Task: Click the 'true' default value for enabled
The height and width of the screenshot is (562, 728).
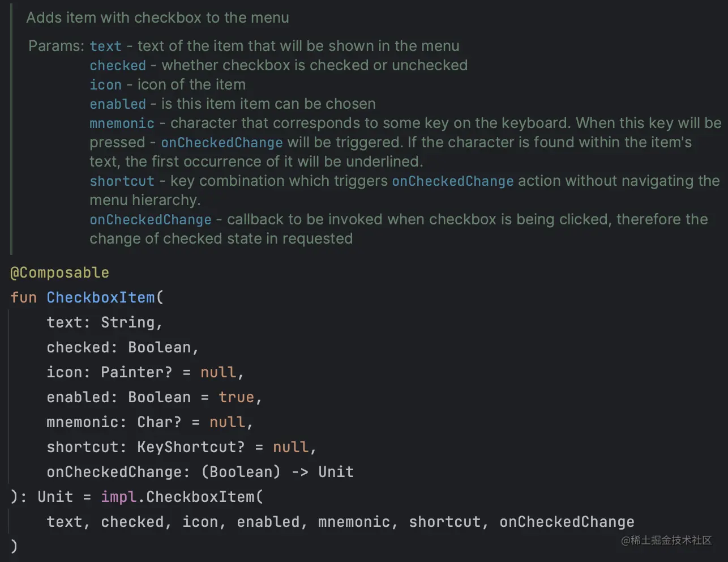Action: tap(236, 397)
